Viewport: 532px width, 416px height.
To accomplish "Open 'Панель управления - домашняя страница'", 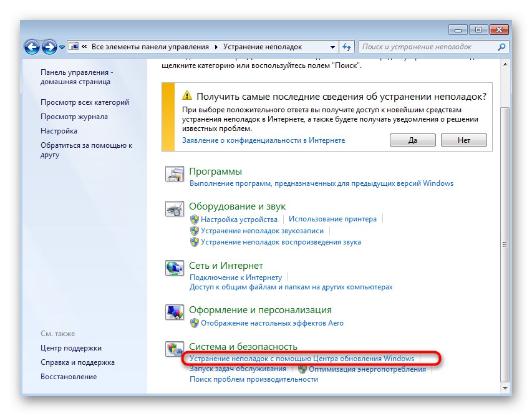I will [x=77, y=77].
